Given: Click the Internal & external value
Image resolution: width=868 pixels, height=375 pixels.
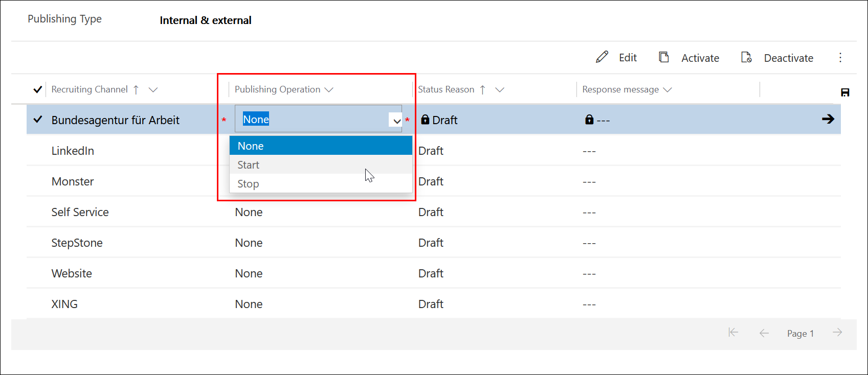Looking at the screenshot, I should click(x=206, y=20).
